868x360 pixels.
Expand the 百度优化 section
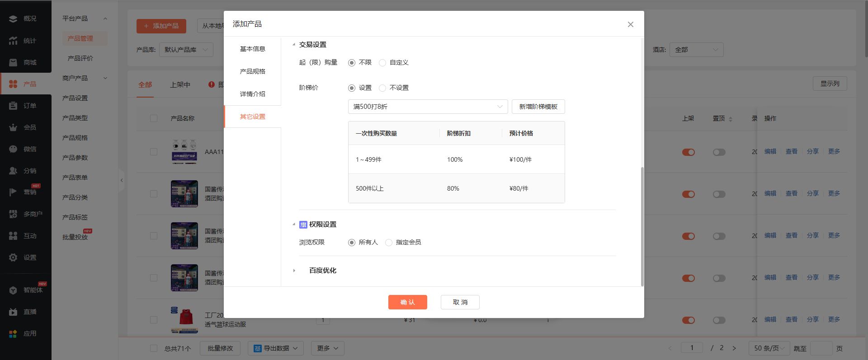(x=294, y=271)
